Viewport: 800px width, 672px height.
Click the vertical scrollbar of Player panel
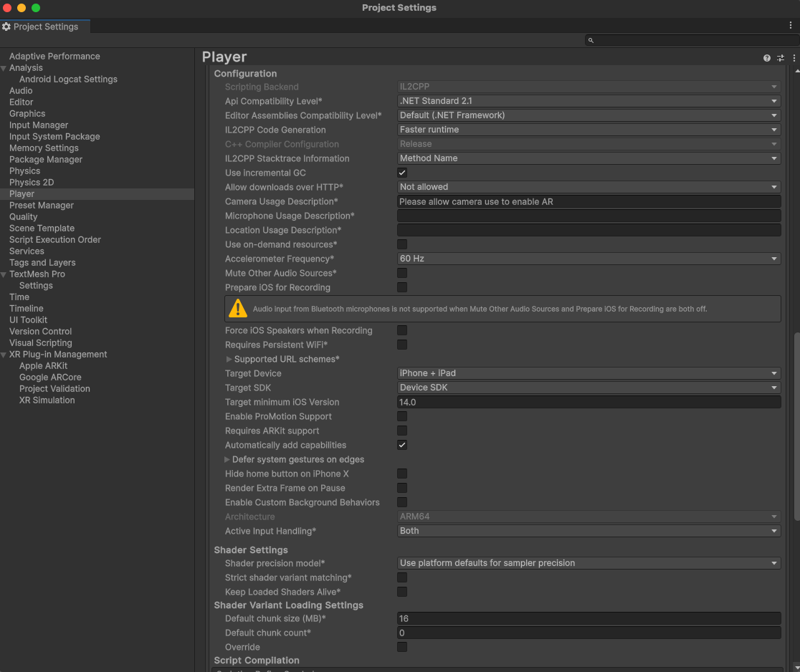[796, 426]
